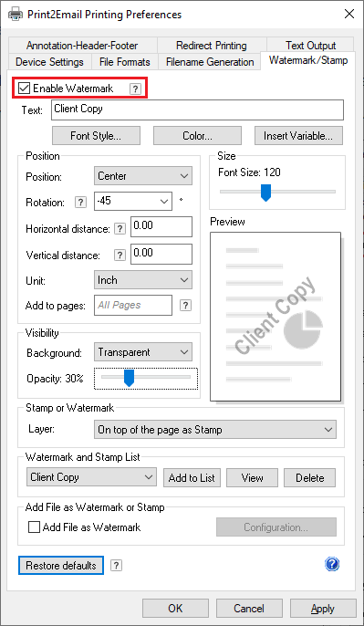This screenshot has height=626, width=364.
Task: Open help icon beside Add to pages
Action: click(x=185, y=306)
